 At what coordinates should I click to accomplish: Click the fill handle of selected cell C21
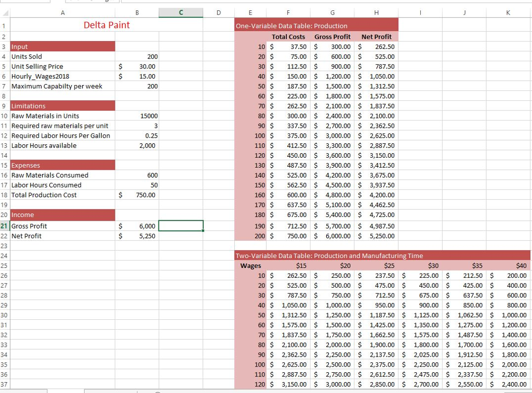tap(203, 231)
